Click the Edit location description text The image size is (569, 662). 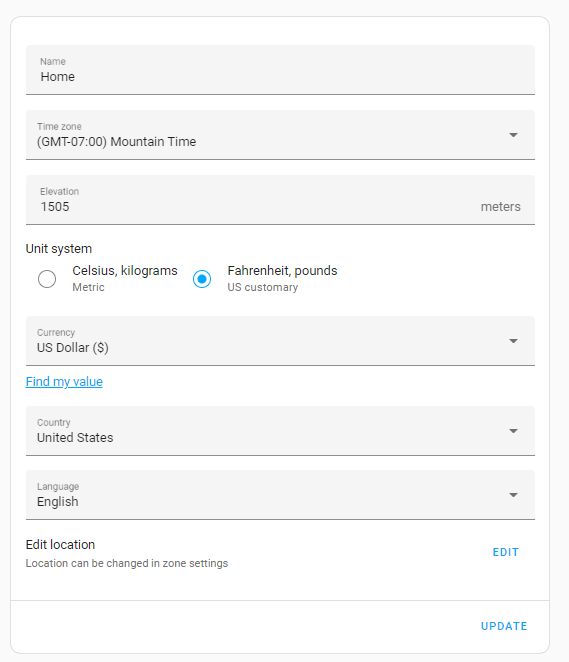[x=127, y=563]
